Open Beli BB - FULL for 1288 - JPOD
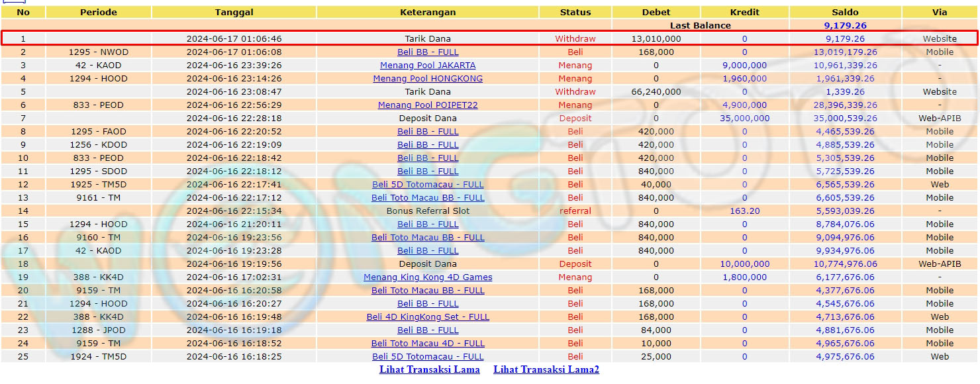The image size is (980, 384). (x=428, y=330)
